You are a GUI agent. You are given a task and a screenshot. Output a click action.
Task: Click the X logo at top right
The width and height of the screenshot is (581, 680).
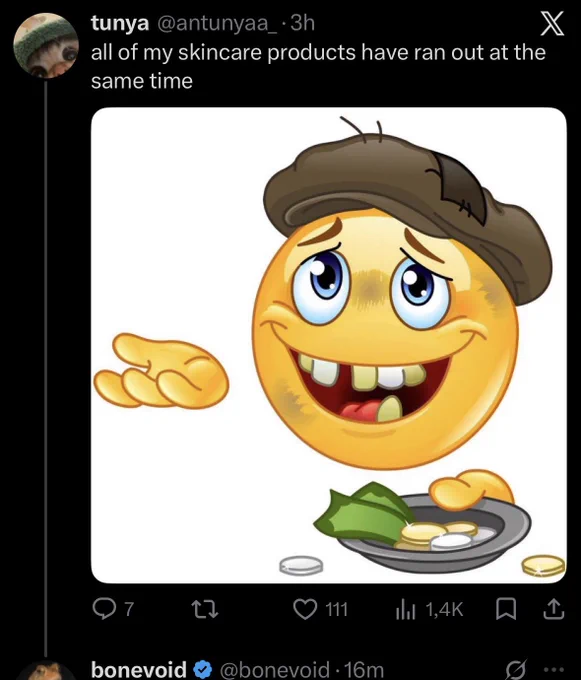[552, 23]
